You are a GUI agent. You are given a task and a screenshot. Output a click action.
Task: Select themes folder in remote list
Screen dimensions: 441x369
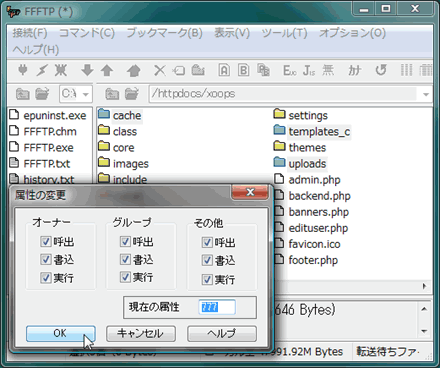(x=300, y=147)
